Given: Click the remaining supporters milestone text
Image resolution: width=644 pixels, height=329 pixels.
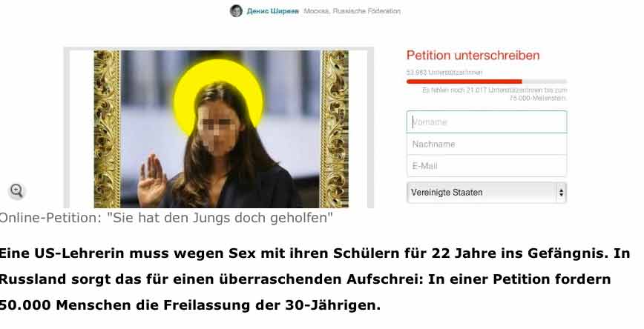Looking at the screenshot, I should click(x=494, y=94).
